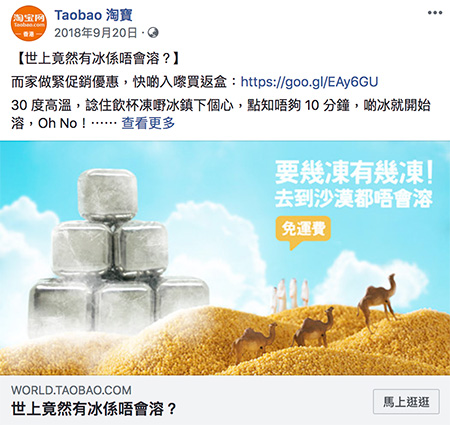Click the public globe privacy icon
This screenshot has width=450, height=425.
(x=153, y=33)
